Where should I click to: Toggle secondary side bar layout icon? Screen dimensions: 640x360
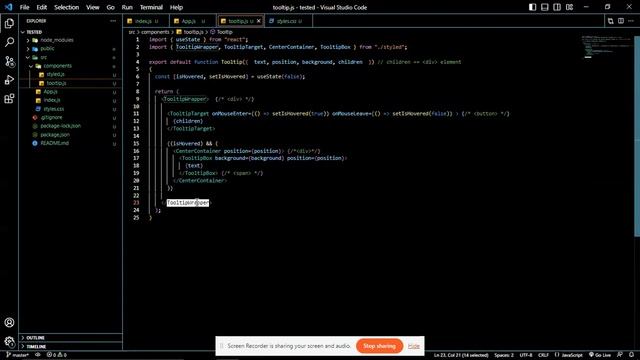click(x=557, y=7)
